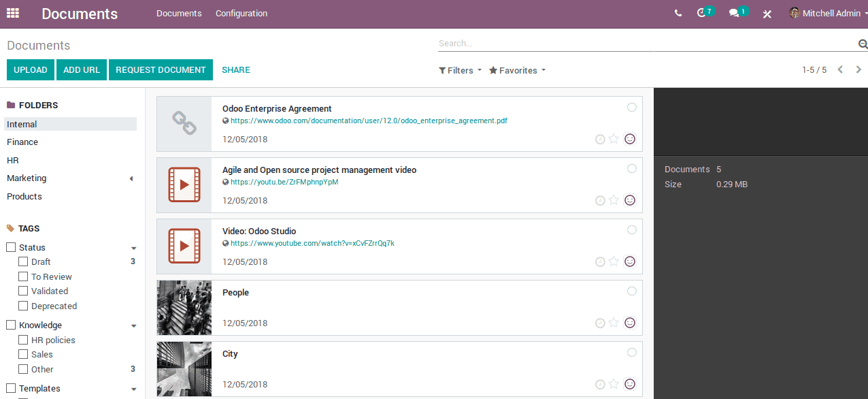Check the Deprecated tag checkbox

click(x=23, y=306)
